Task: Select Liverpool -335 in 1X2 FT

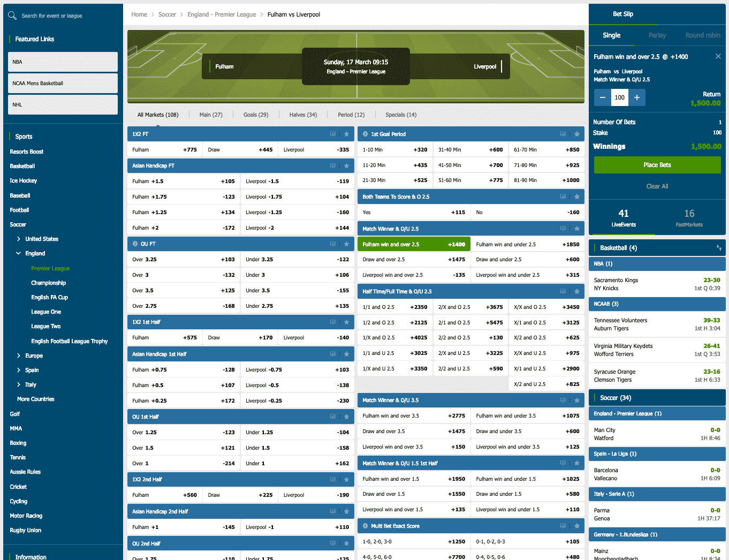Action: [x=316, y=150]
